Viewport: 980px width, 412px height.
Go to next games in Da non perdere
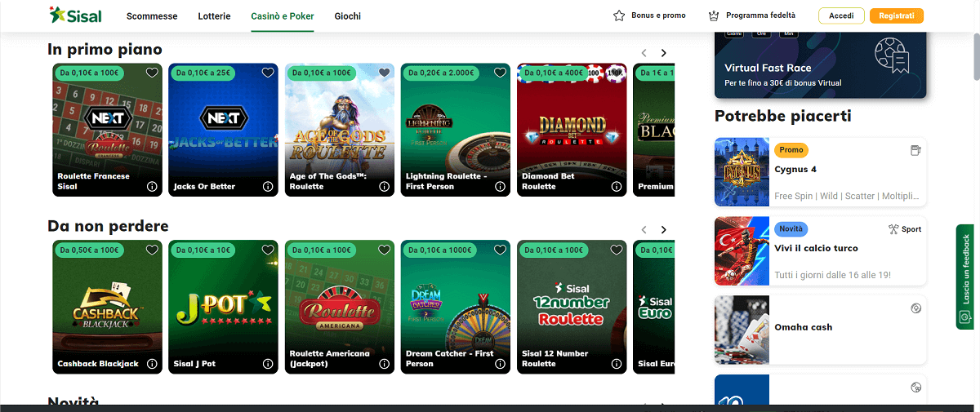(x=664, y=230)
